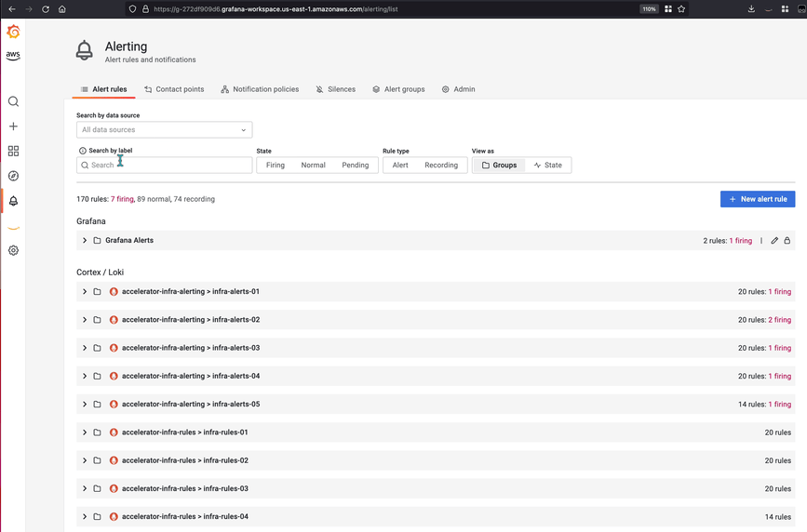This screenshot has width=807, height=532.
Task: Open the sidebar search icon
Action: click(13, 101)
